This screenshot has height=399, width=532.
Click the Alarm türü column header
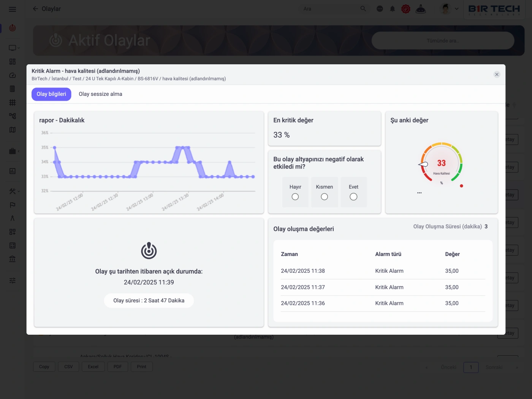tap(388, 254)
